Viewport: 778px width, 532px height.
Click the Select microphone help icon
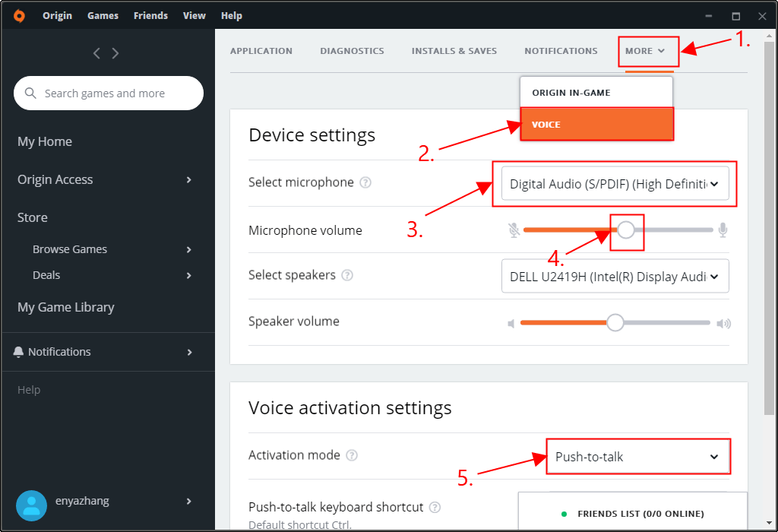click(x=365, y=182)
